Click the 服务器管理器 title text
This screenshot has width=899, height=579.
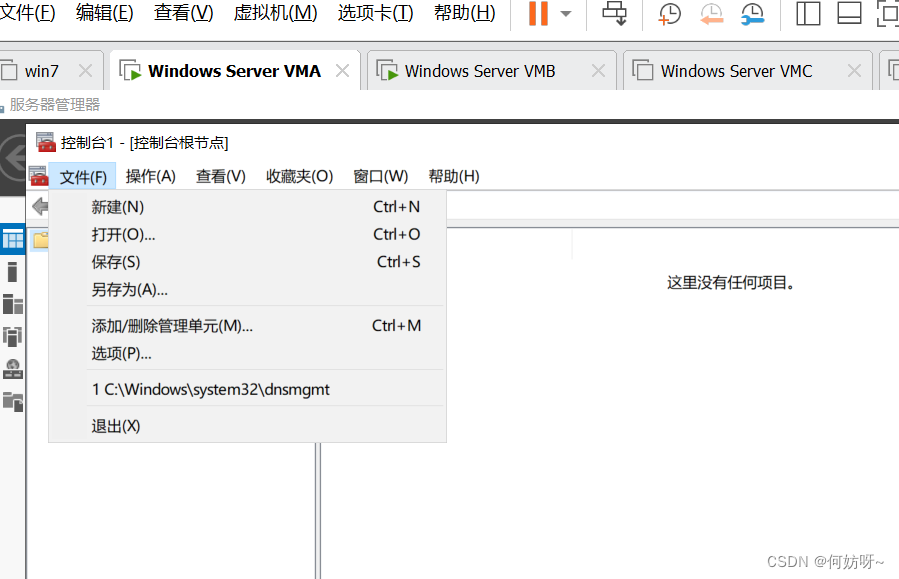coord(54,105)
